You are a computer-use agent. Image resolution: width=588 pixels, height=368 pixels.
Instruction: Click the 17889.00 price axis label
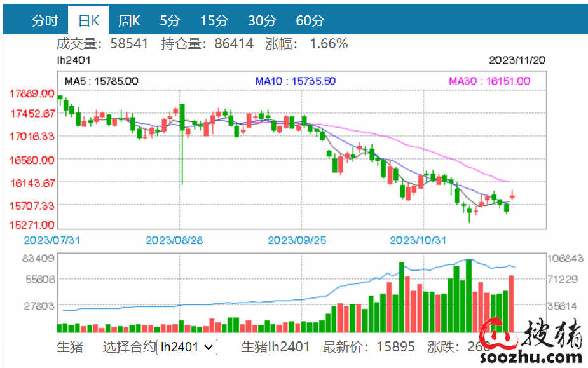pos(32,93)
